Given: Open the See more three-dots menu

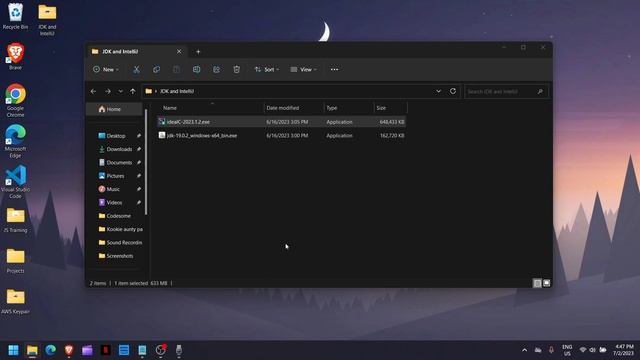Looking at the screenshot, I should (x=334, y=69).
